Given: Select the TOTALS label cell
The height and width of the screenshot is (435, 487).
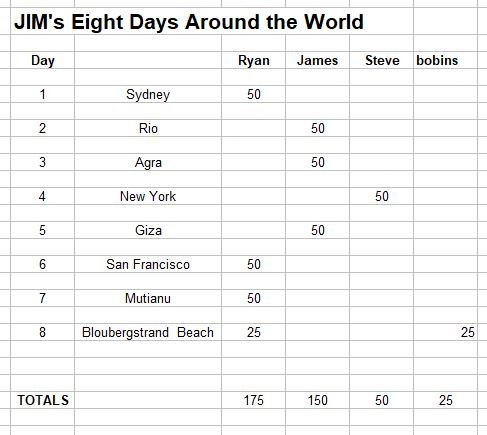Looking at the screenshot, I should (43, 400).
